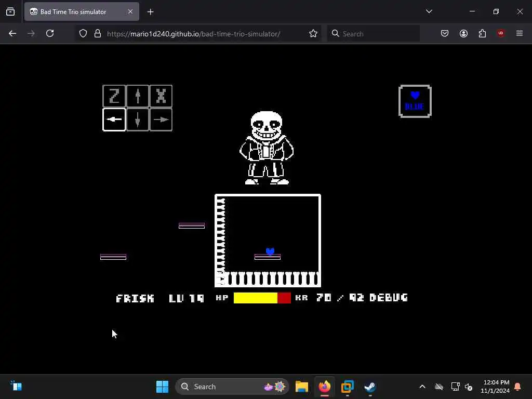The width and height of the screenshot is (532, 399).
Task: Go forward with the forward arrow
Action: pos(31,33)
